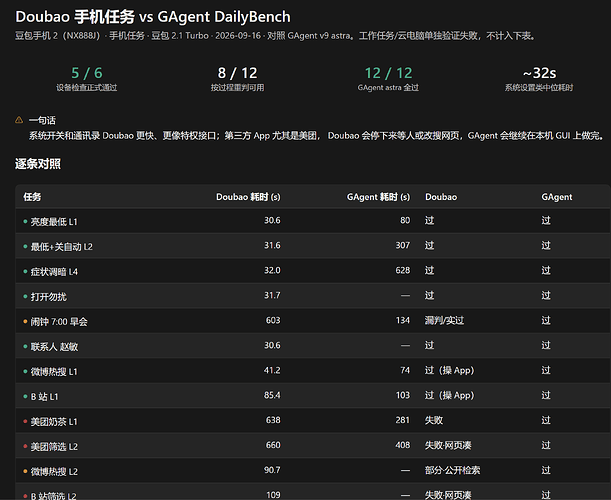Select the ~32s median time stat
Viewport: 611px width, 500px height.
point(539,79)
